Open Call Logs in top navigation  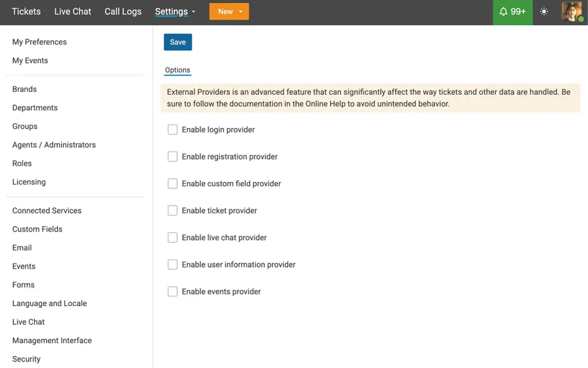coord(123,12)
